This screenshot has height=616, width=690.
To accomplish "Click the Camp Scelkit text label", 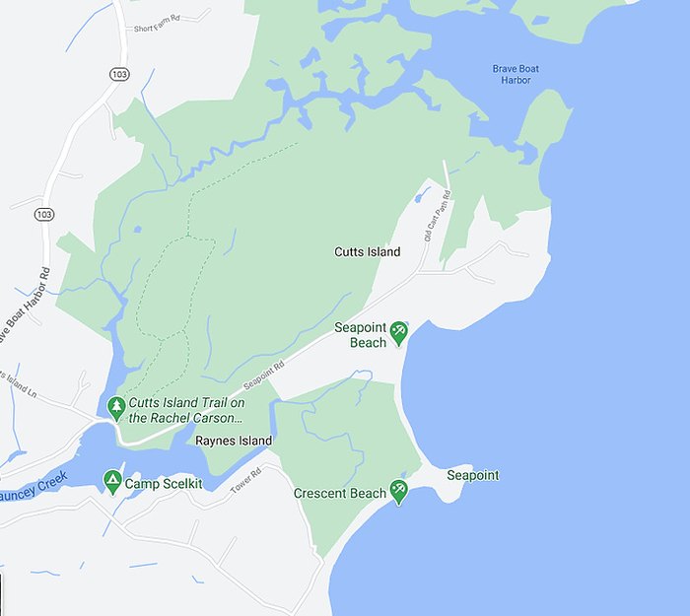I will [x=164, y=484].
